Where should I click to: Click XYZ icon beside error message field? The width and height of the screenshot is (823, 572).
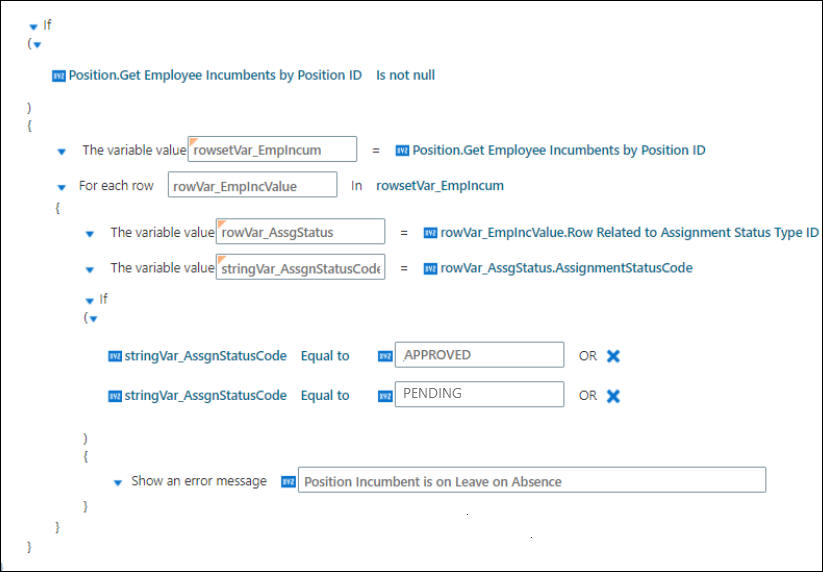pos(288,482)
